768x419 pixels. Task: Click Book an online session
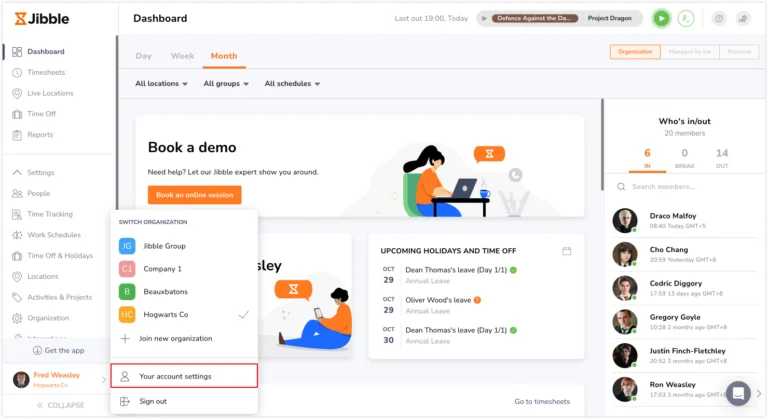[194, 195]
